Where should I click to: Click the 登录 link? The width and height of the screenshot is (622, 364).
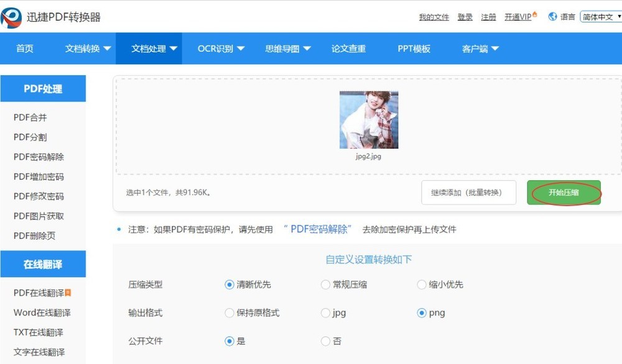(x=465, y=17)
